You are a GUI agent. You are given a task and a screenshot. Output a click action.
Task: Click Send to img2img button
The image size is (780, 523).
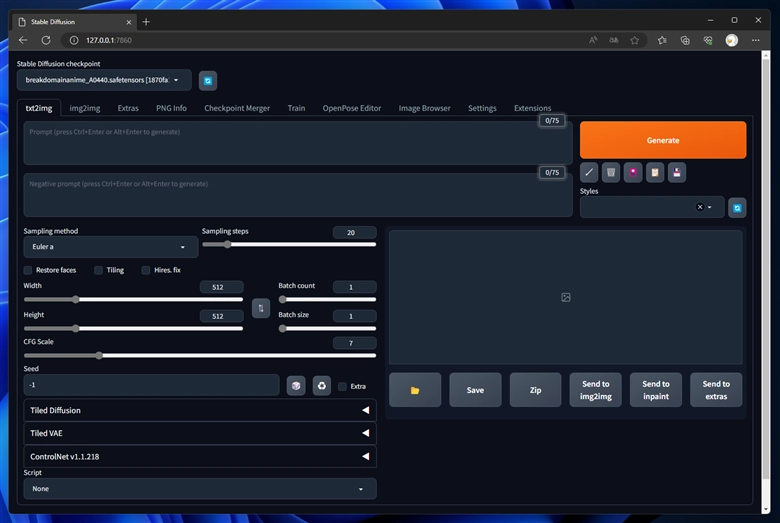[595, 390]
